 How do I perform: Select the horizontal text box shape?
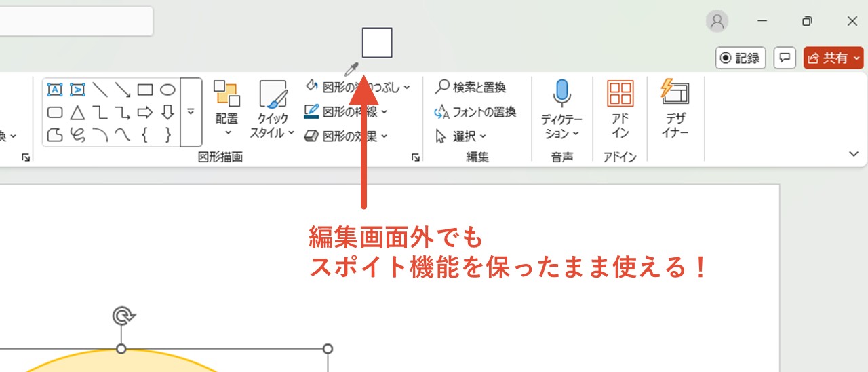55,90
